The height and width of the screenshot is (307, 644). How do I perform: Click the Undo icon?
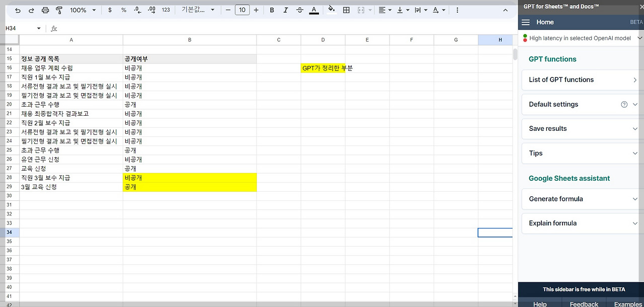[18, 10]
